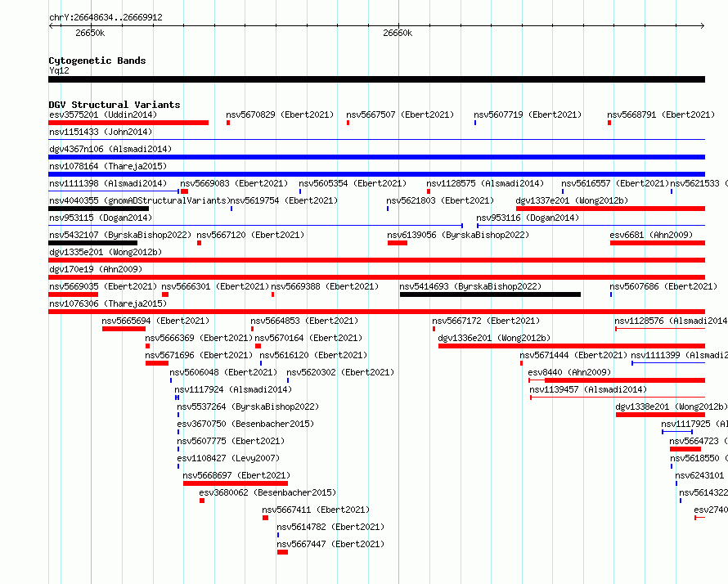The width and height of the screenshot is (728, 584).
Task: Select nsv5667172 (Ebert2021) variant
Action: tap(486, 321)
